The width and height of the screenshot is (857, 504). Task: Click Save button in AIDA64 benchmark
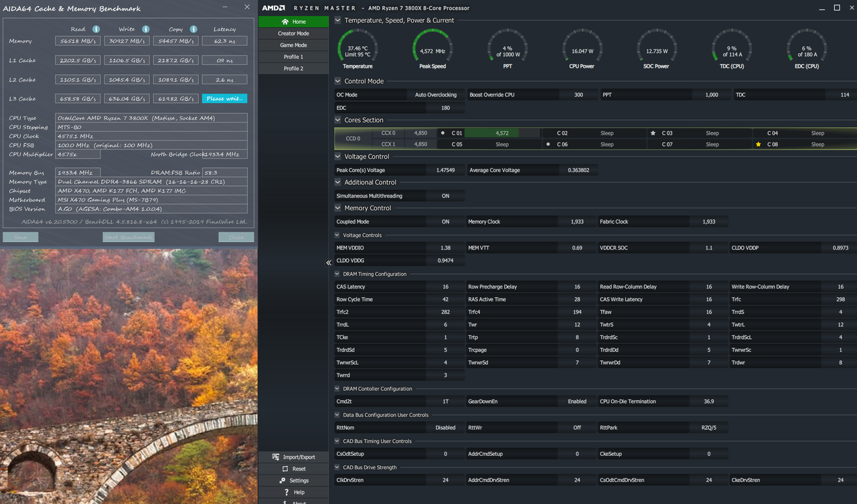pyautogui.click(x=21, y=237)
